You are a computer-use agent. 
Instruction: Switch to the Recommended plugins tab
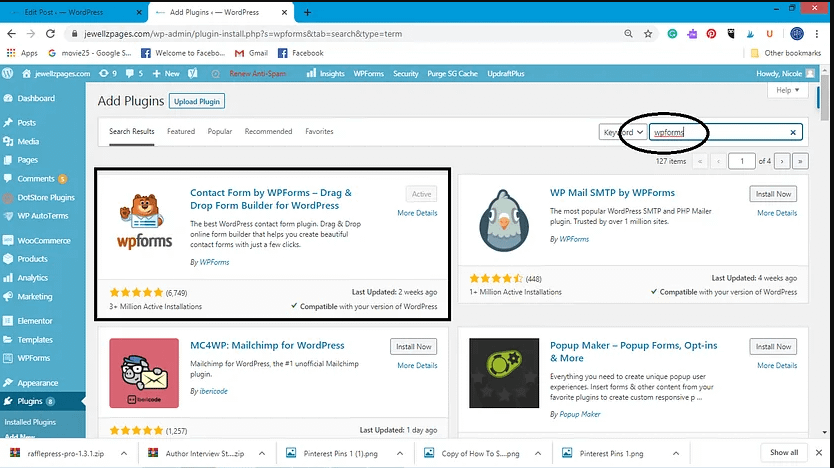tap(268, 131)
